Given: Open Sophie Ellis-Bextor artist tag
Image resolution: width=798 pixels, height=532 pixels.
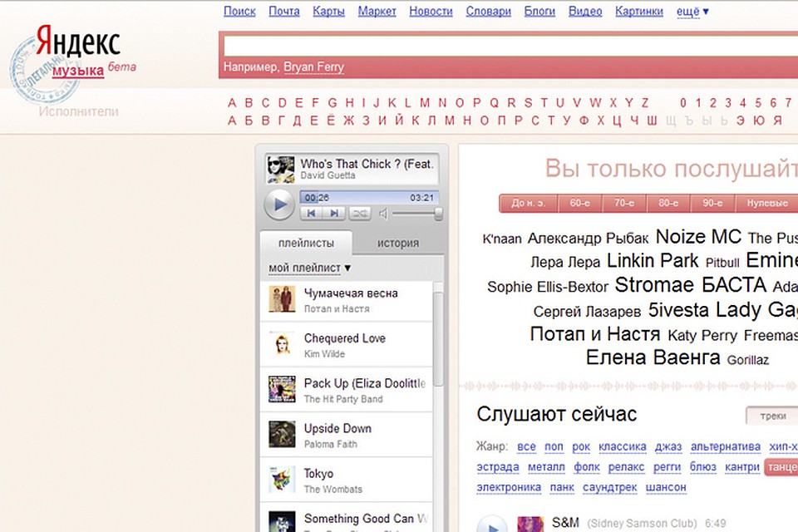Looking at the screenshot, I should [x=548, y=287].
